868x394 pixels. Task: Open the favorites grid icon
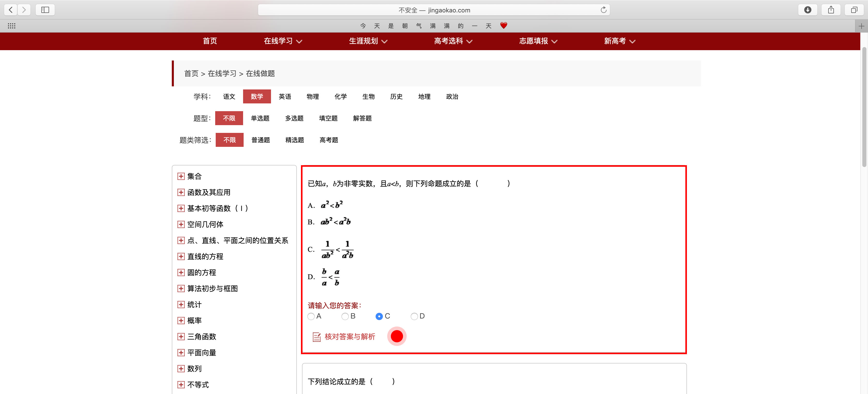point(11,26)
